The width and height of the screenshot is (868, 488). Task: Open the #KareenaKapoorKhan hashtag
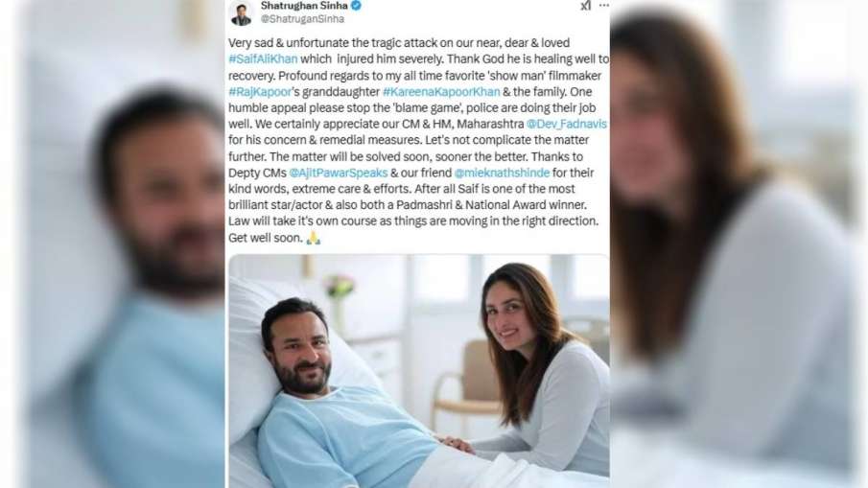(441, 91)
